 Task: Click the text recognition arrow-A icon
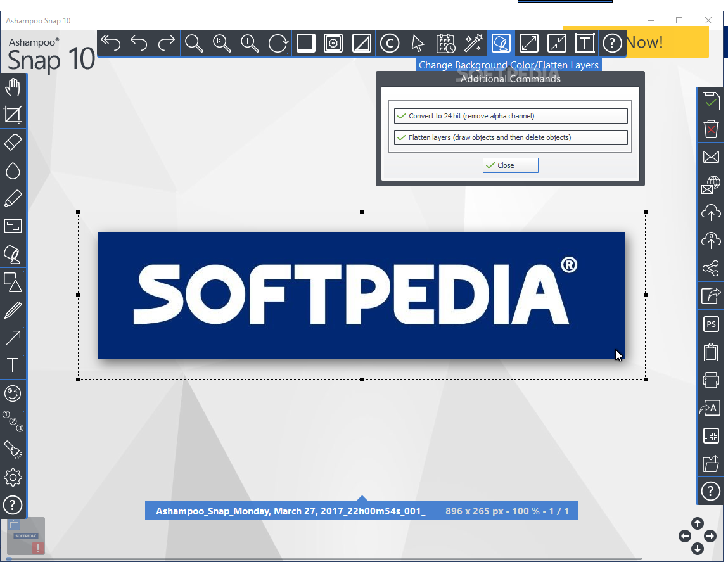[x=711, y=407]
